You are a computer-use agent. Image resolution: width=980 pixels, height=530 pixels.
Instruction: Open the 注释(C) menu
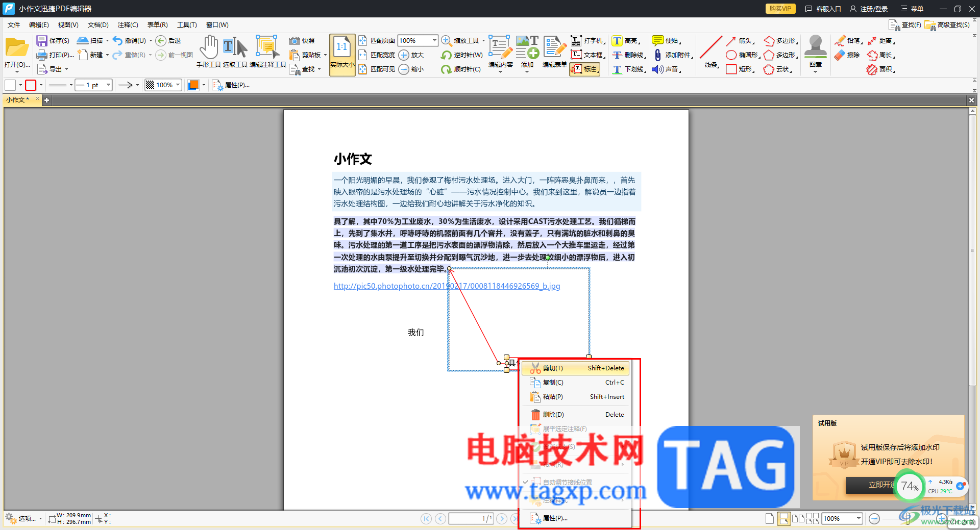tap(128, 25)
